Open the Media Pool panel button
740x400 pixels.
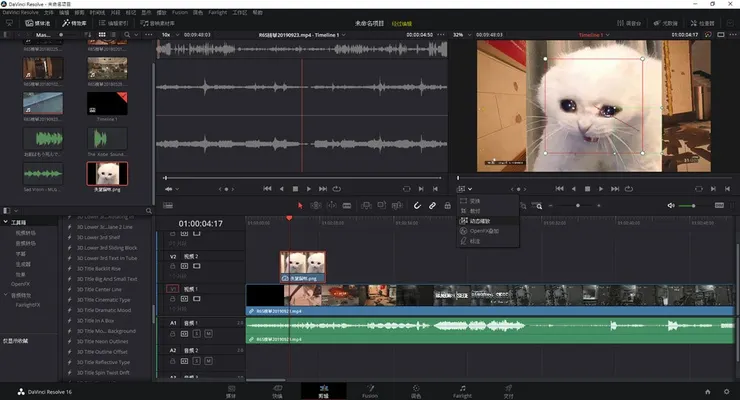point(37,23)
